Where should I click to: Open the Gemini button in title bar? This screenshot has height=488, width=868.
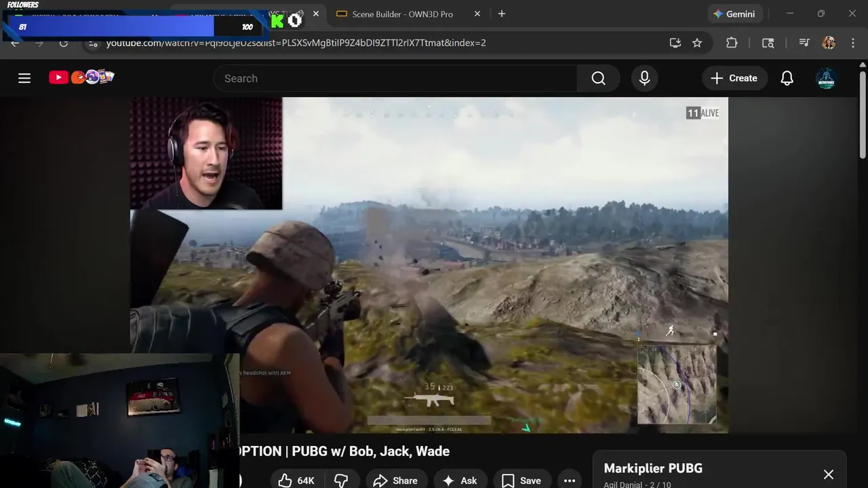tap(735, 14)
